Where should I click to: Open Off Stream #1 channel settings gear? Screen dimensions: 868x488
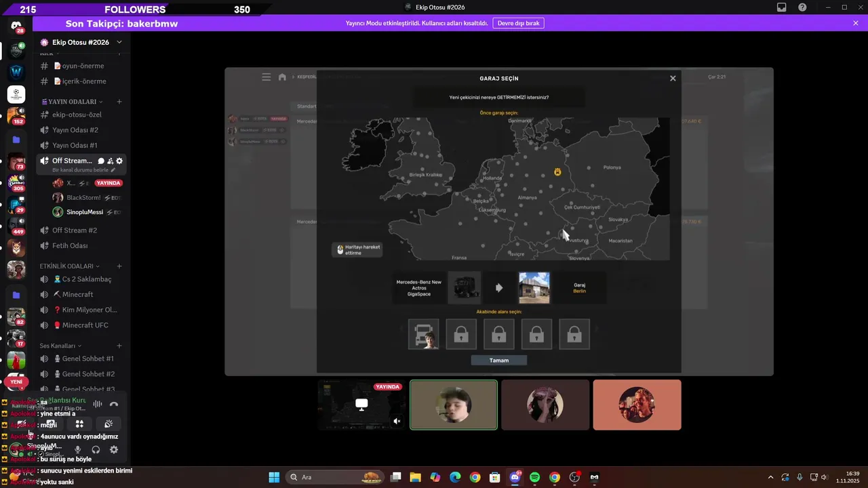(119, 161)
